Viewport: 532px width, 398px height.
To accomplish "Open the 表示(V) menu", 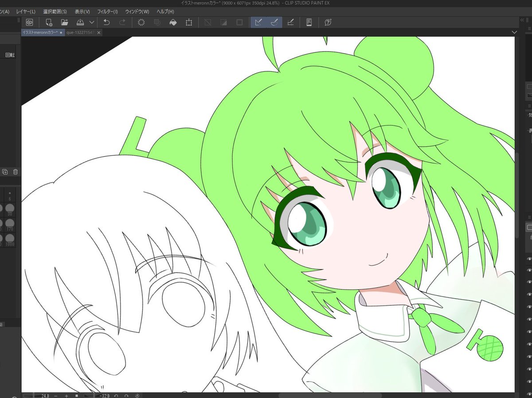I will click(x=82, y=12).
